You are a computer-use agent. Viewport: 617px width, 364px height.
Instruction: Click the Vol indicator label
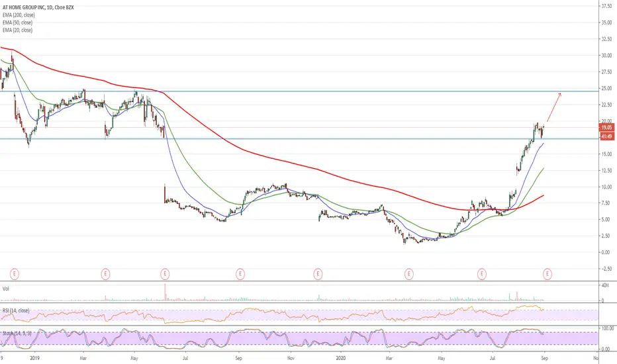6,289
